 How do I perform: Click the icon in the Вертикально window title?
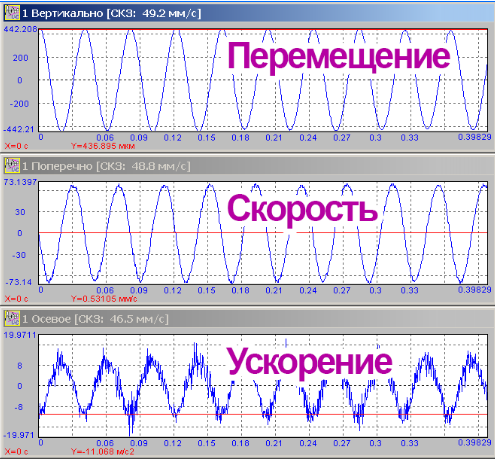click(12, 13)
